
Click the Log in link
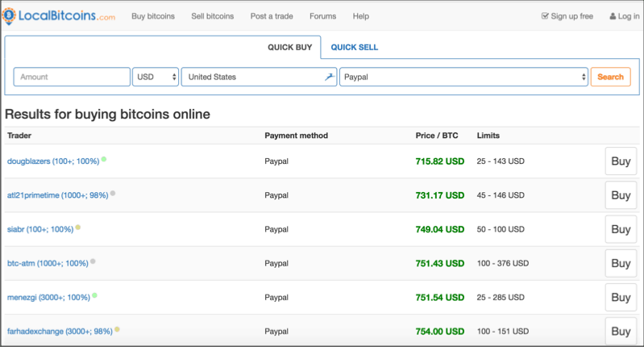tap(625, 16)
